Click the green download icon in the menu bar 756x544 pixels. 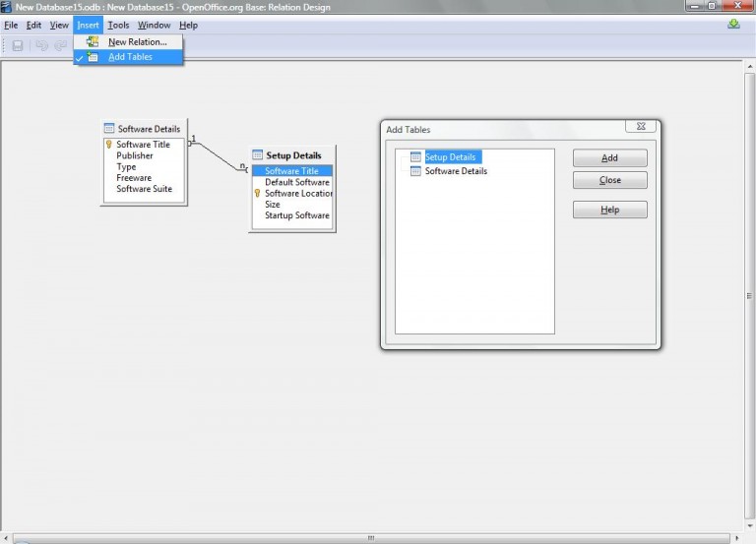coord(733,24)
